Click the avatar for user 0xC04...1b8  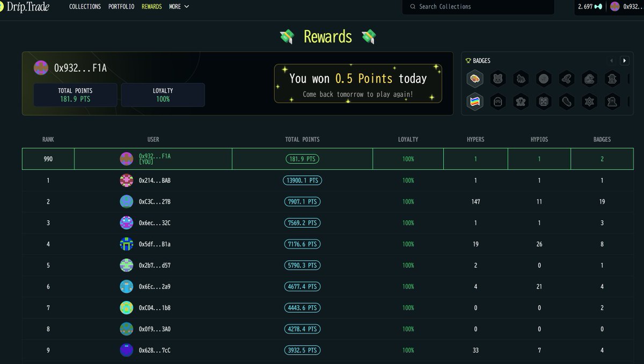click(x=127, y=308)
